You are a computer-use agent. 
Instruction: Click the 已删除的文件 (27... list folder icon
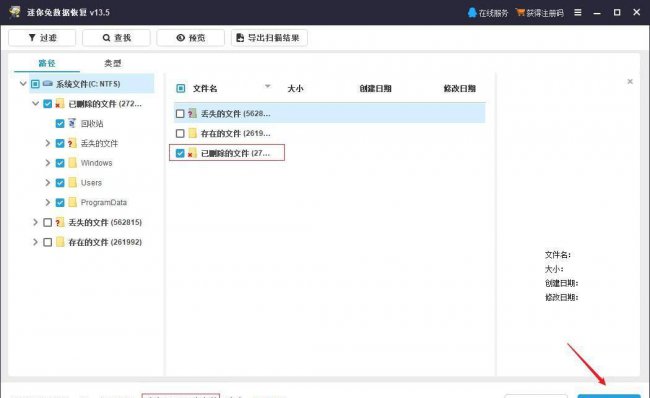pyautogui.click(x=192, y=153)
